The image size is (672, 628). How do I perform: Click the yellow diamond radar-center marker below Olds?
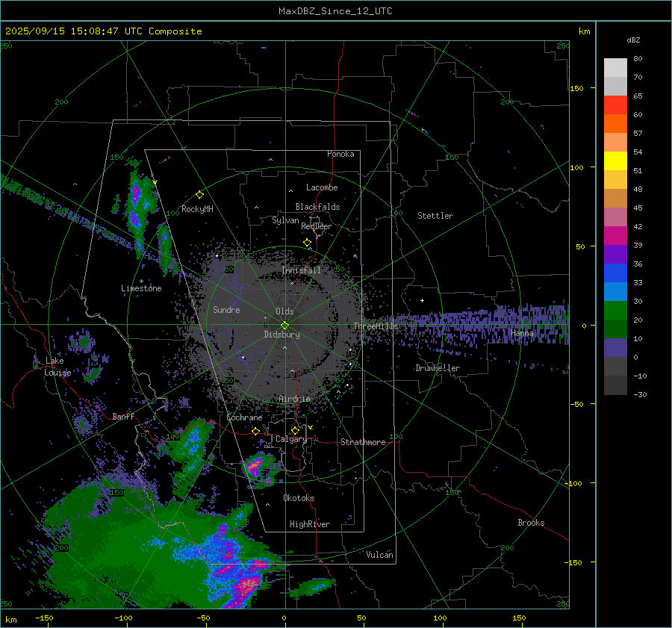click(284, 326)
